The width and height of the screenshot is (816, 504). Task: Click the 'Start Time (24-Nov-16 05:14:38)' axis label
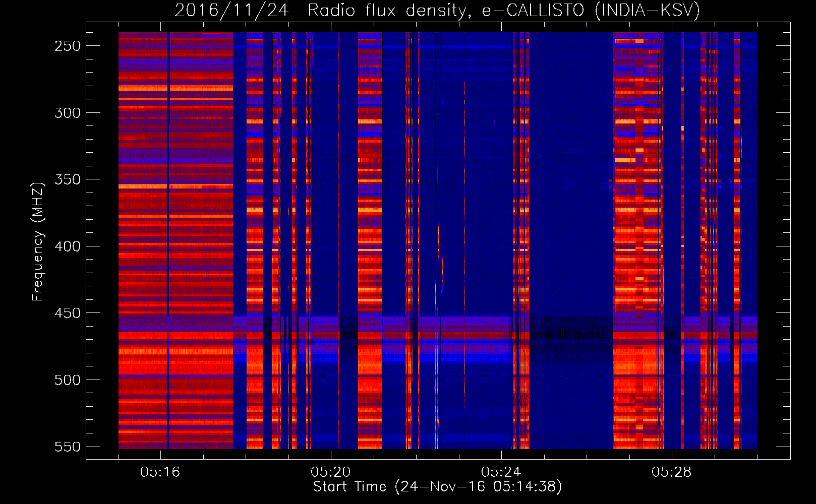tap(437, 487)
